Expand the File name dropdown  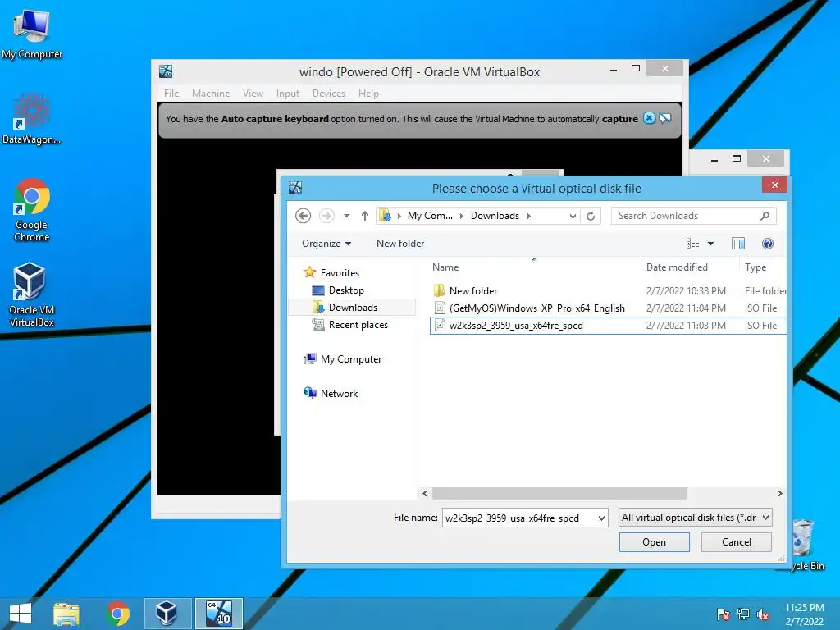[x=601, y=518]
